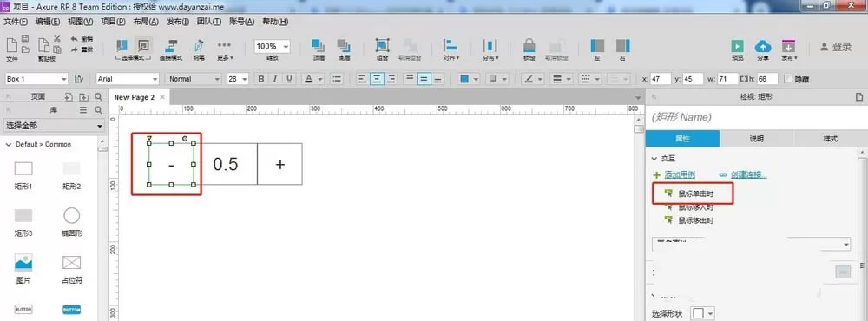Click the open folder icon
This screenshot has height=321, width=868.
25,49
